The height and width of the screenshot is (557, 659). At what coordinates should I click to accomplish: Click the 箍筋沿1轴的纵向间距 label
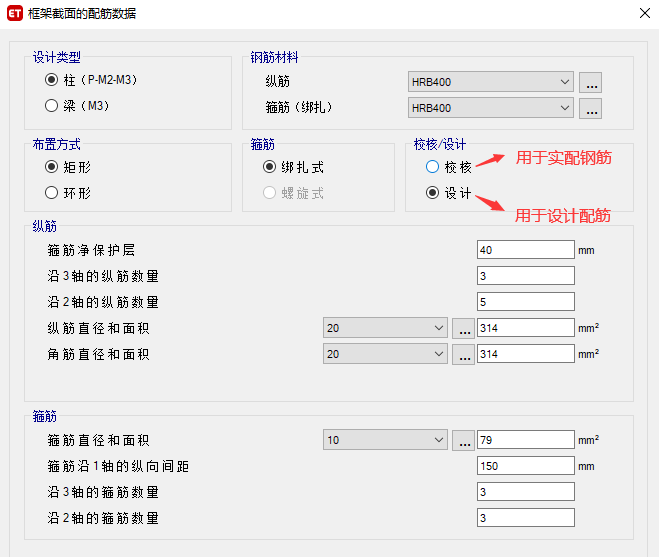point(118,466)
